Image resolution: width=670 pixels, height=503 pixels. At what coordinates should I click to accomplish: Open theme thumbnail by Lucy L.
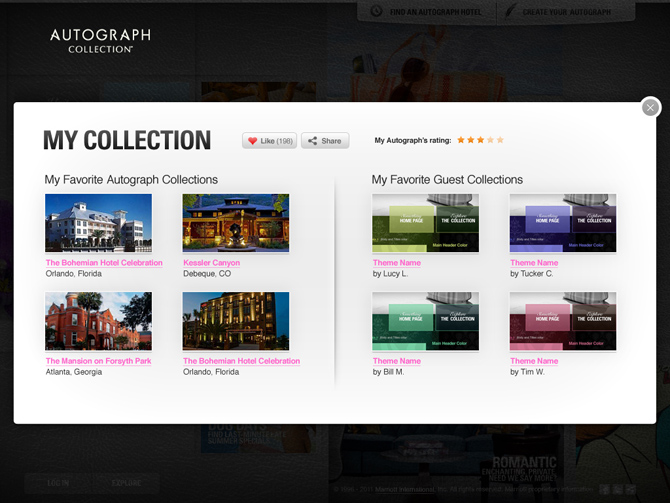(425, 223)
